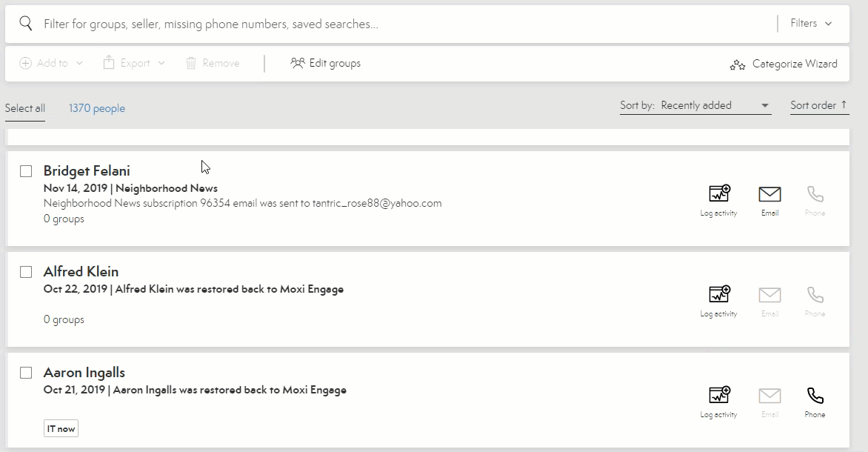This screenshot has height=452, width=868.
Task: Call Aaron Ingalls using Phone icon
Action: pos(815,396)
